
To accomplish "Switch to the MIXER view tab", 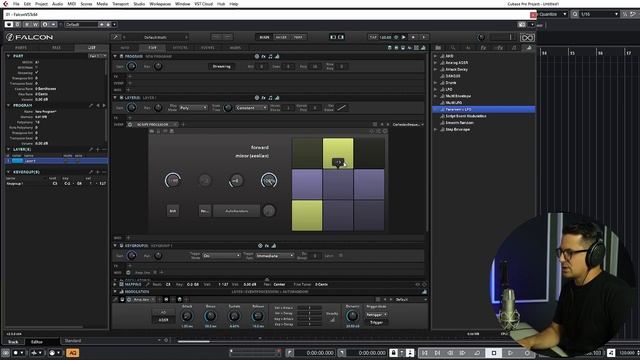I will [281, 37].
